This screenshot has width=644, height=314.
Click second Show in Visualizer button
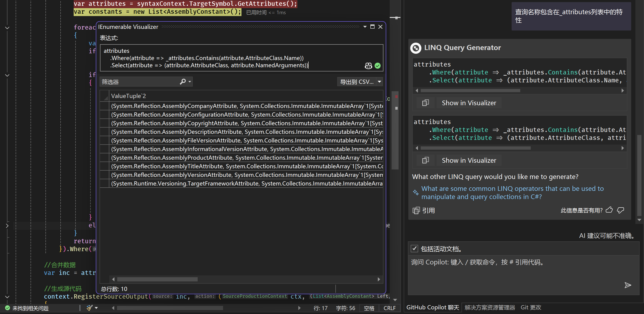(x=469, y=160)
